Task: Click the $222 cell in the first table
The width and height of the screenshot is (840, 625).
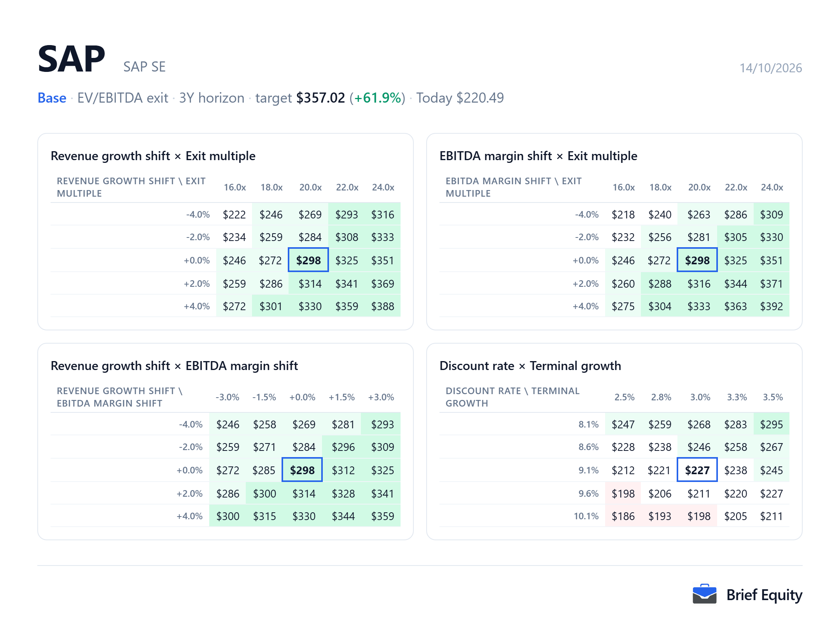Action: 234,215
